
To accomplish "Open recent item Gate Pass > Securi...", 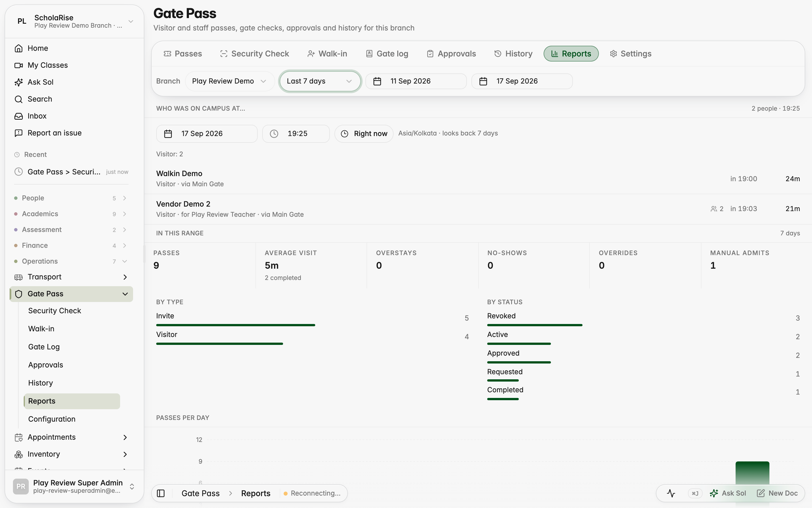I will pyautogui.click(x=71, y=172).
